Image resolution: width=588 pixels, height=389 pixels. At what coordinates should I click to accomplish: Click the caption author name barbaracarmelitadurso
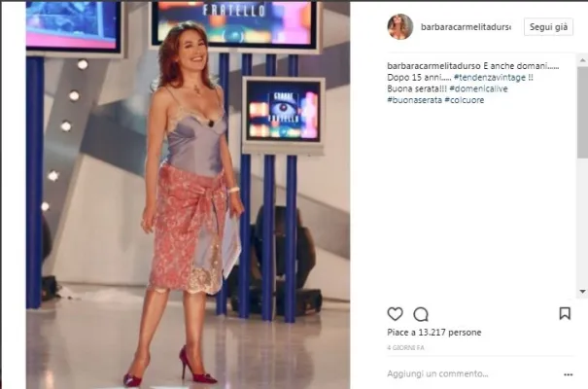coord(433,66)
